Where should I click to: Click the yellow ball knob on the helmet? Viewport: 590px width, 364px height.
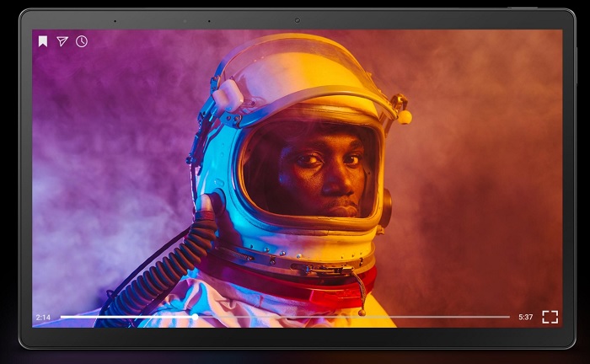click(x=405, y=117)
